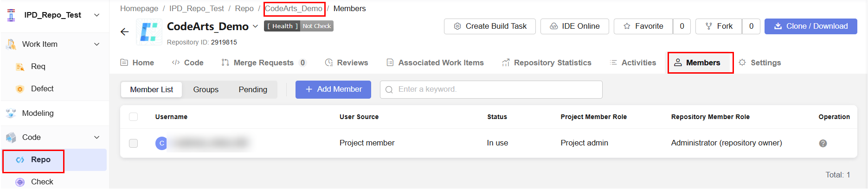
Task: Open the Repository Statistics tab
Action: coord(547,63)
